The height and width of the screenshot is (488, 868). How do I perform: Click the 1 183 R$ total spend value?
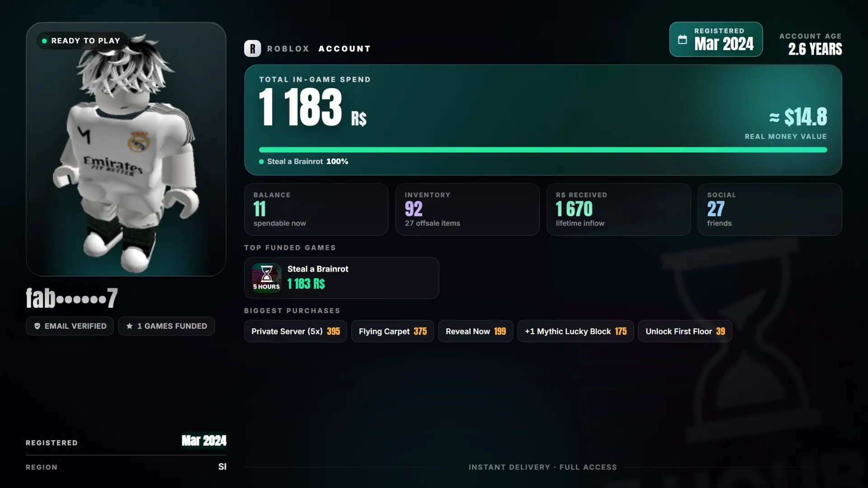point(313,107)
